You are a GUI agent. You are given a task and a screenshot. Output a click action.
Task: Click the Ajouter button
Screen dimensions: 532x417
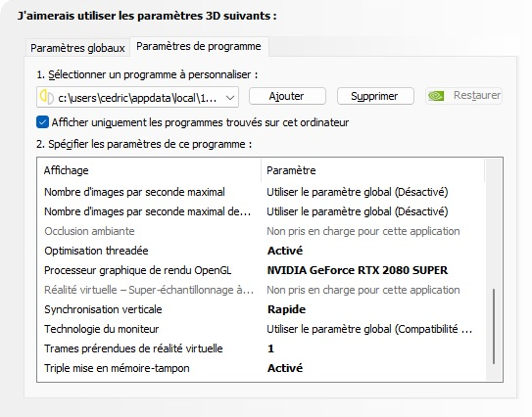coord(287,96)
